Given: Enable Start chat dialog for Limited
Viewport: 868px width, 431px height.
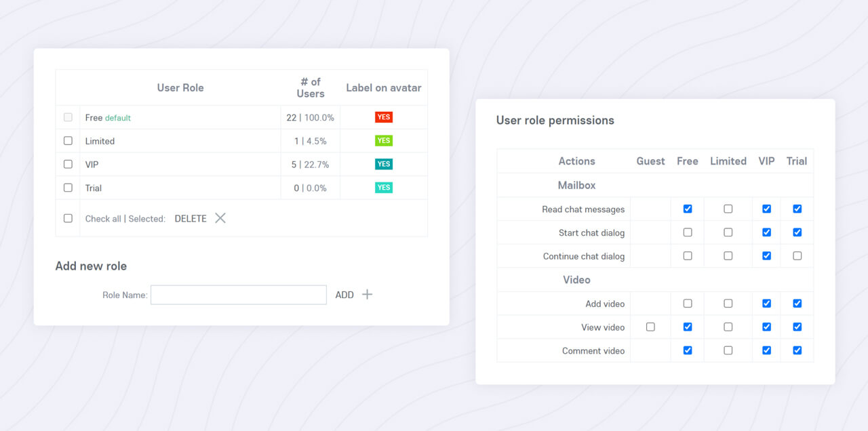Looking at the screenshot, I should [x=728, y=232].
